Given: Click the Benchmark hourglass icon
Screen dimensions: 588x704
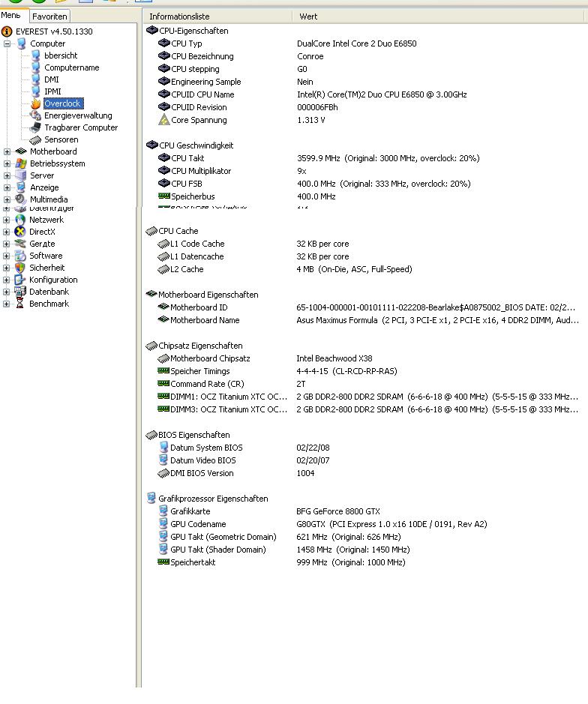Looking at the screenshot, I should click(x=20, y=304).
